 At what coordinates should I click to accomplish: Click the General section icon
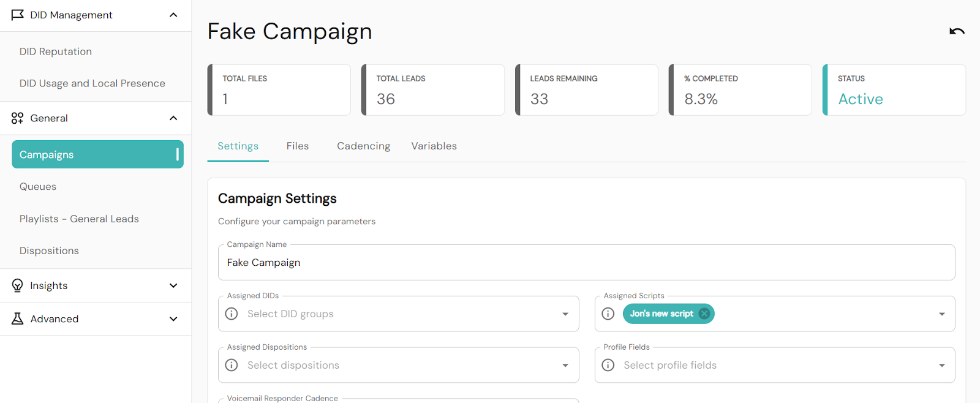tap(17, 118)
